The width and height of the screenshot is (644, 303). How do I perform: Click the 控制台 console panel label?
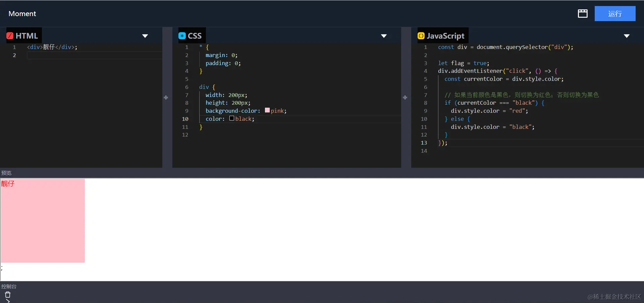pos(9,287)
